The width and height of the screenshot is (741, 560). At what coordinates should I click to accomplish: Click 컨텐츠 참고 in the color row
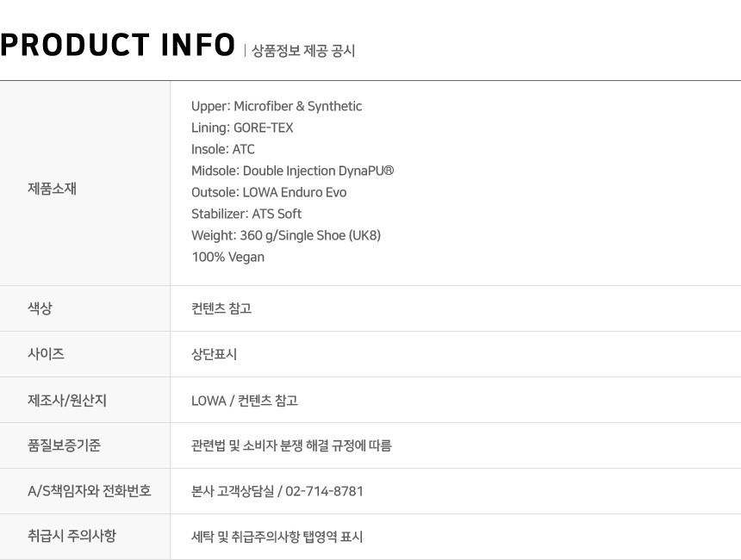coord(221,308)
